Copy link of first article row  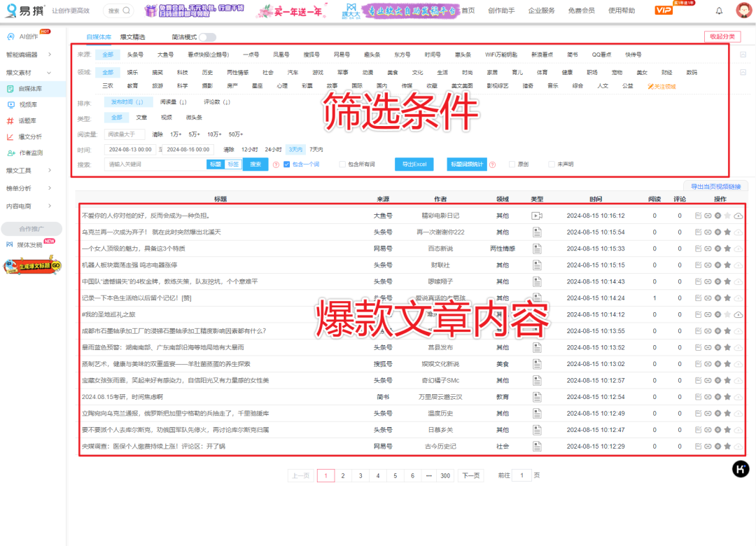[x=707, y=216]
